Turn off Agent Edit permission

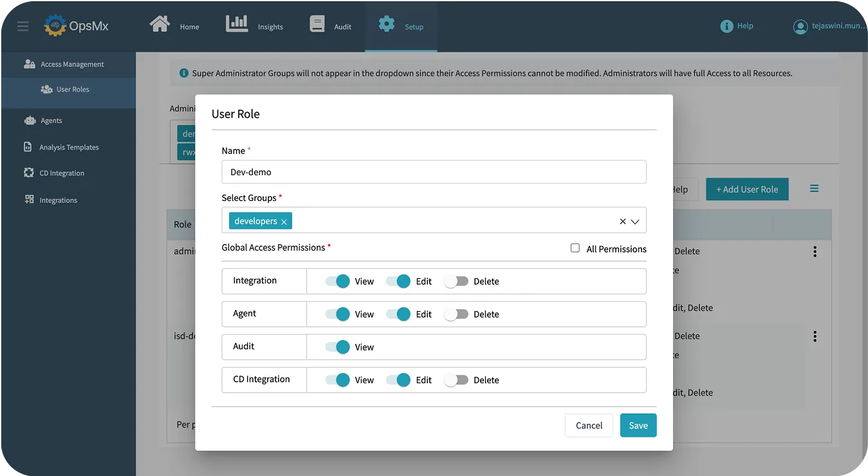[398, 314]
